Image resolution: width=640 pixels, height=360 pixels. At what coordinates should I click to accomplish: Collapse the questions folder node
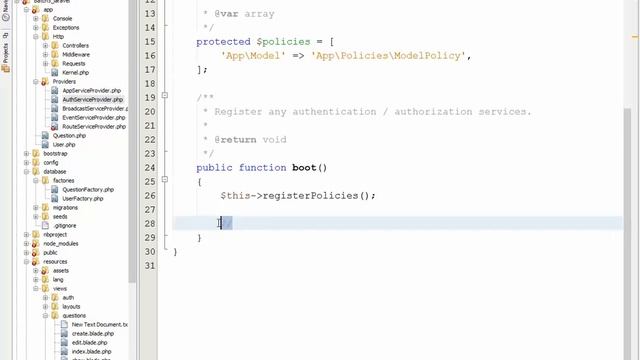[45, 316]
